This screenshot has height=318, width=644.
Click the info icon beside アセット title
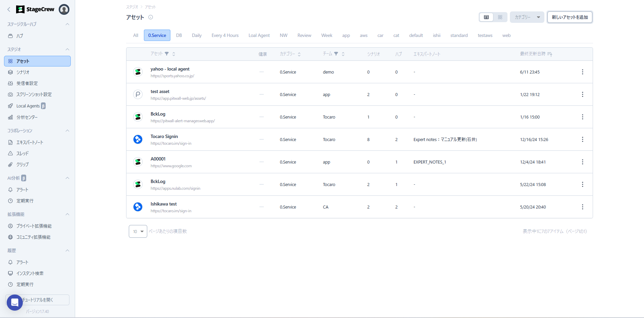click(151, 17)
